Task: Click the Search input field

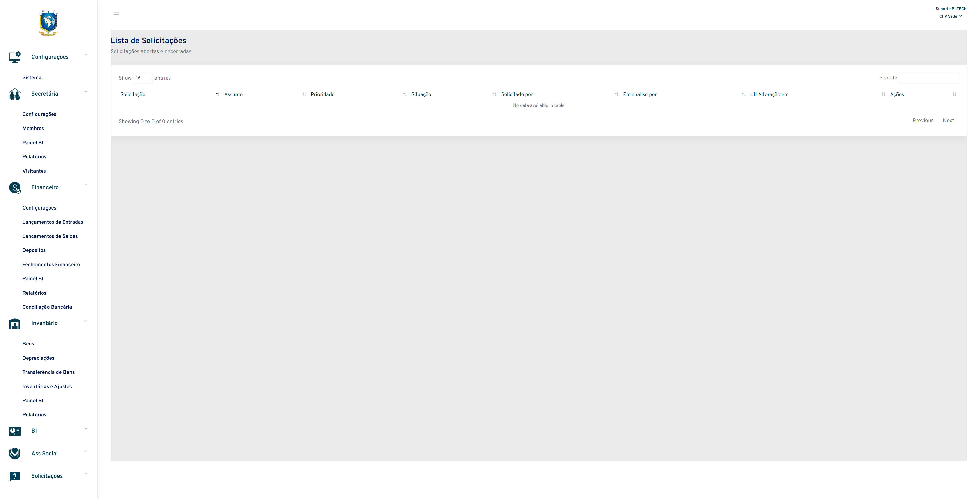Action: (929, 78)
